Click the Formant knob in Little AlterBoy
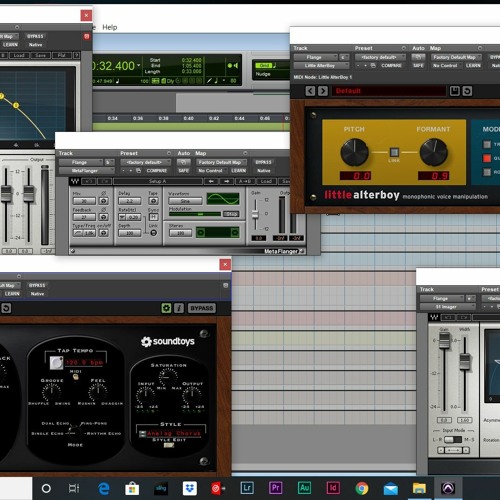Screen dimensions: 500x500 [433, 152]
